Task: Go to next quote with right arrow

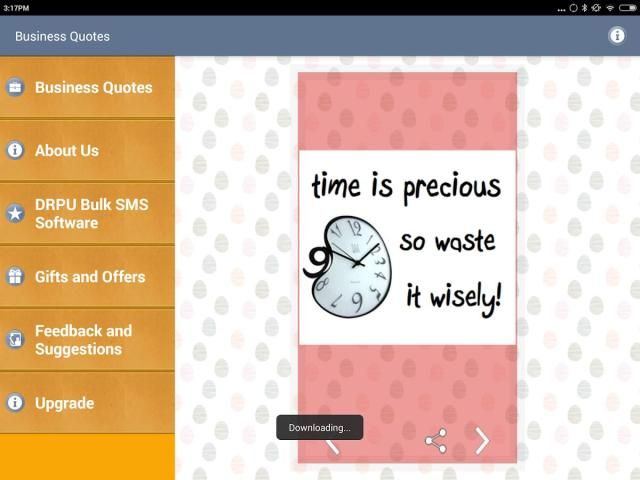Action: click(x=482, y=441)
